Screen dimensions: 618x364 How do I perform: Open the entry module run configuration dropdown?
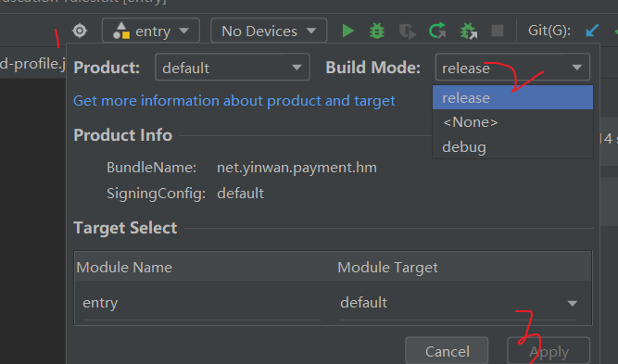[x=151, y=31]
